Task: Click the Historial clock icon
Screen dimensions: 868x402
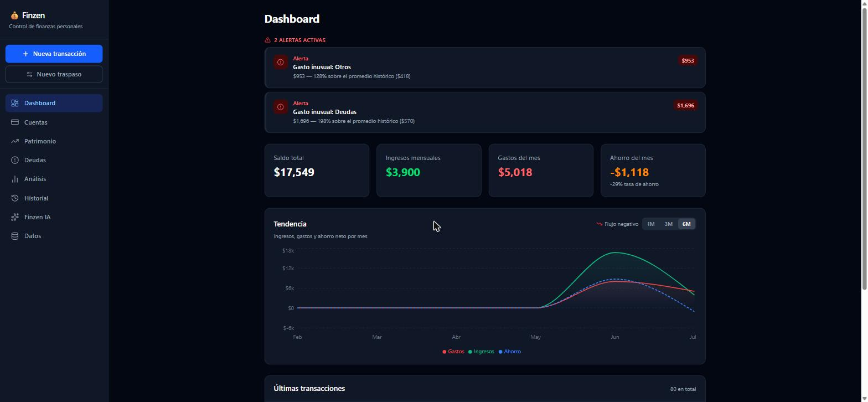Action: 15,198
